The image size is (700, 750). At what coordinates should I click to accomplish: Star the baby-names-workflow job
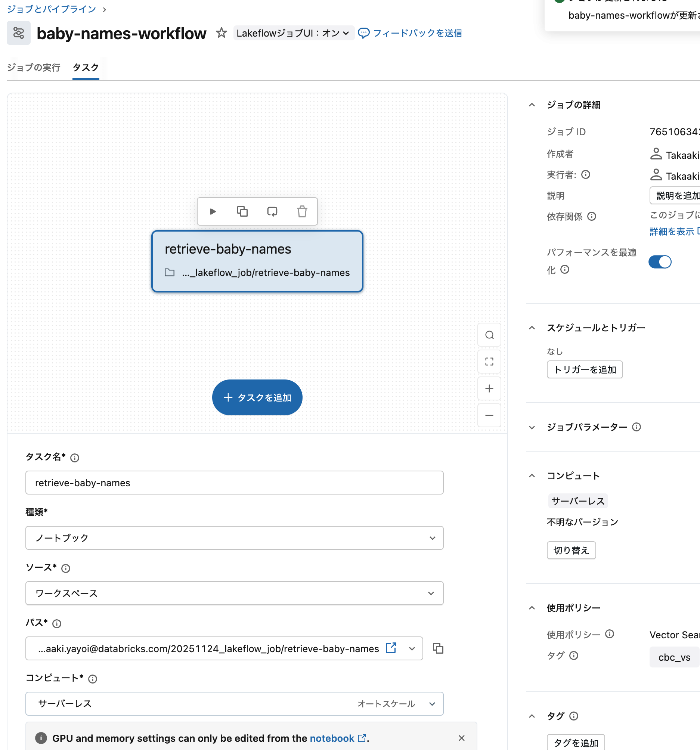(x=221, y=33)
